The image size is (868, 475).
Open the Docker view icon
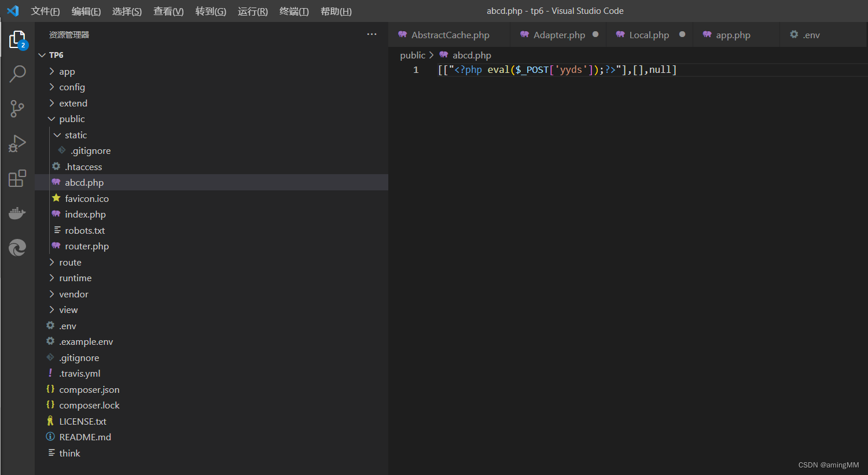click(x=17, y=213)
